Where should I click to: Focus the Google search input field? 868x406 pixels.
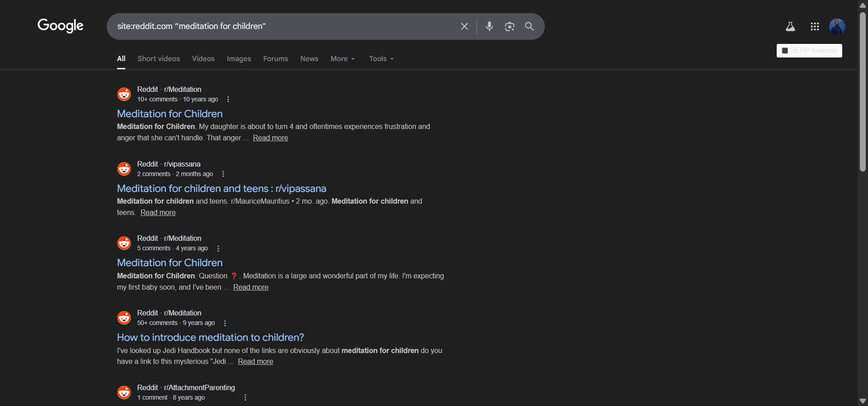tap(285, 26)
